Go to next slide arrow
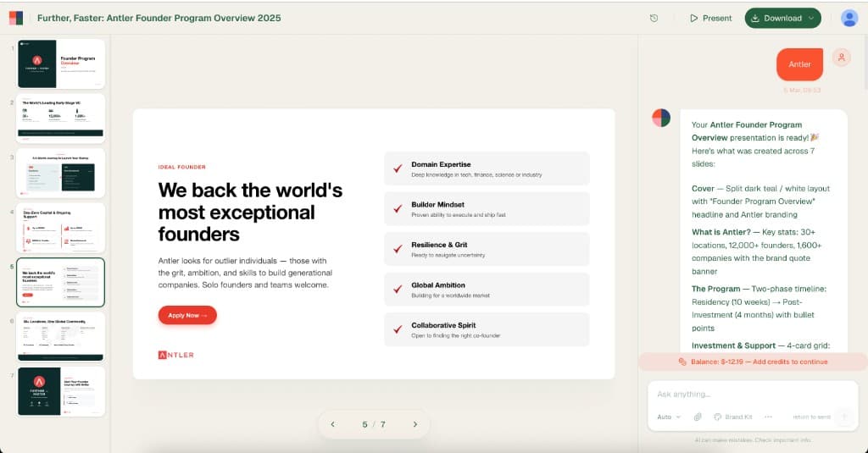 pyautogui.click(x=415, y=424)
